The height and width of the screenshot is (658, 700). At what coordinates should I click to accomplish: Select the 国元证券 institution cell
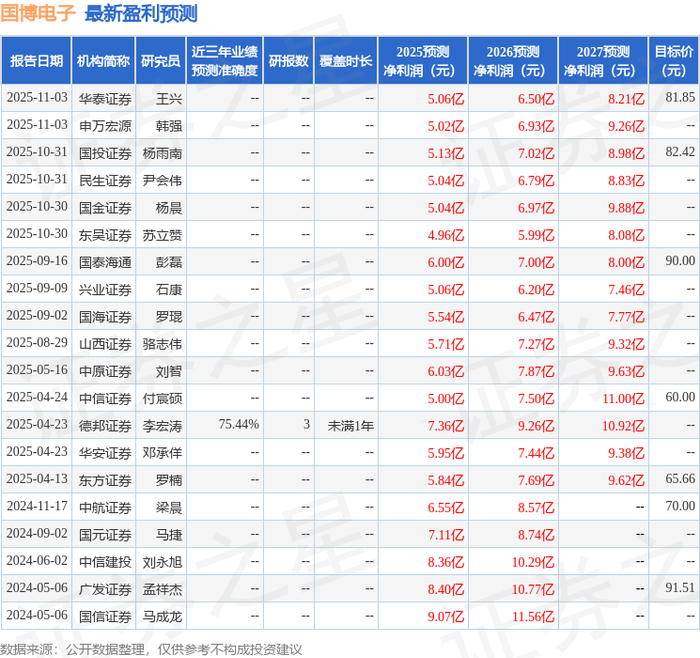tap(105, 534)
